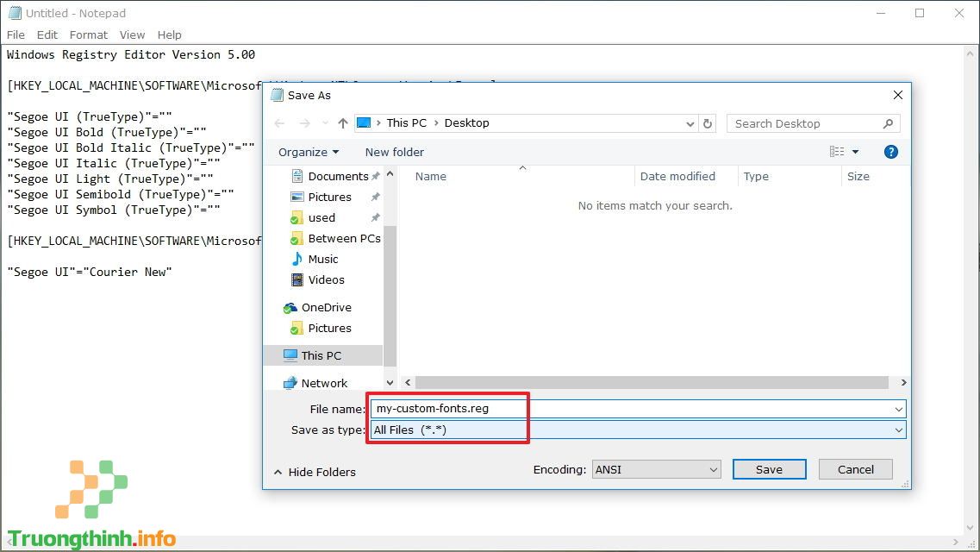
Task: Expand the address bar history dropdown
Action: pos(690,124)
